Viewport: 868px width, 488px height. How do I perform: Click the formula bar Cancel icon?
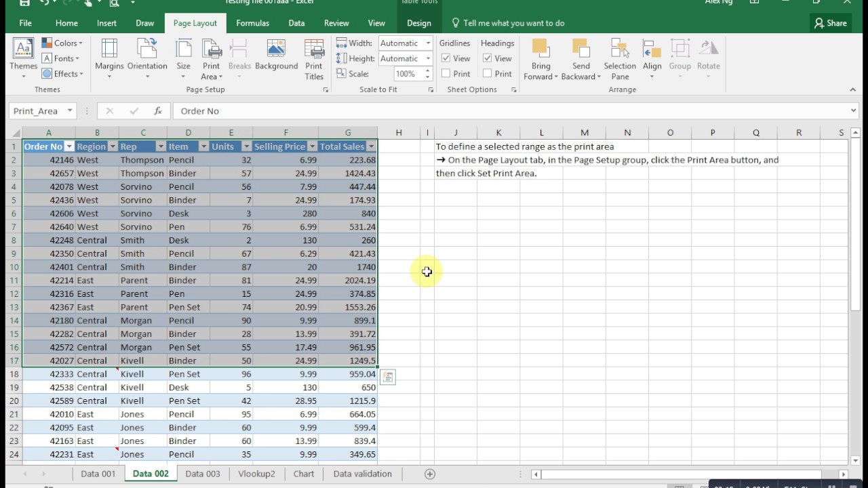(x=109, y=111)
